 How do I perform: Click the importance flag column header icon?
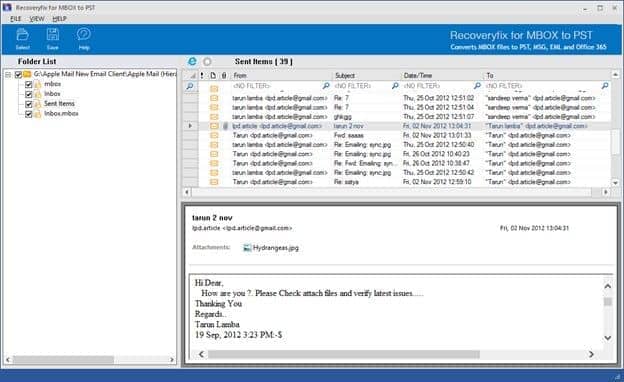[x=202, y=75]
